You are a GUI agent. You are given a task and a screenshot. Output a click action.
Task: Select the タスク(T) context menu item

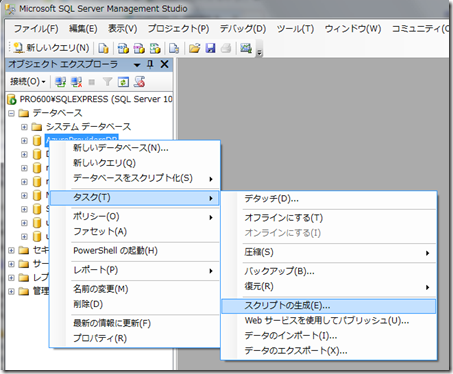tap(135, 198)
